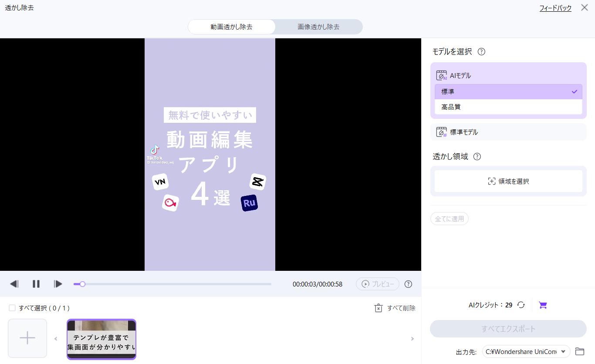The height and width of the screenshot is (364, 595).
Task: Choose the 高品質 model option
Action: tap(508, 107)
